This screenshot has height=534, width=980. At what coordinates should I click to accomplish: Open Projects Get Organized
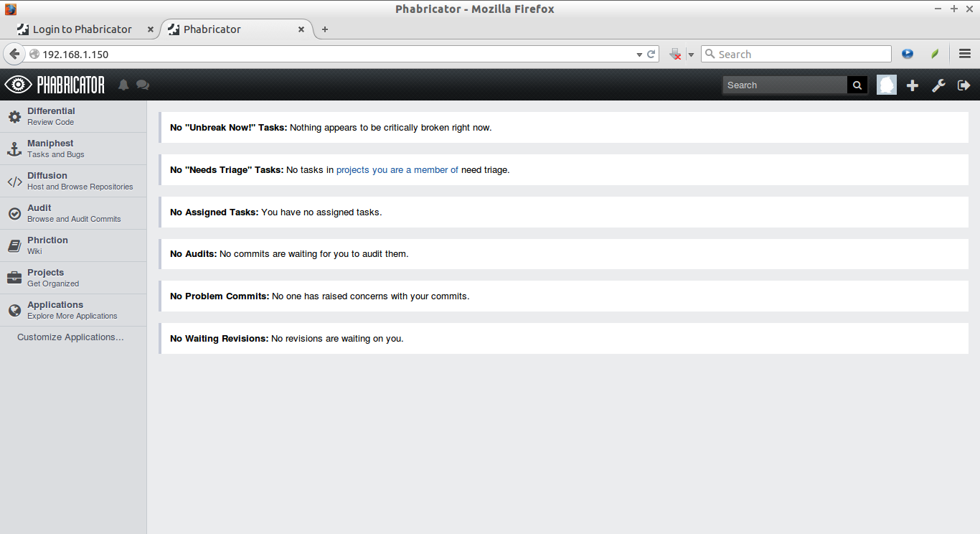pyautogui.click(x=73, y=278)
